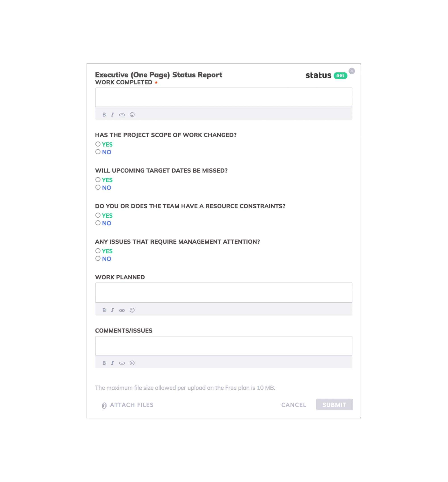Select NO for upcoming target dates missed
Image resolution: width=448 pixels, height=482 pixels.
click(x=98, y=187)
